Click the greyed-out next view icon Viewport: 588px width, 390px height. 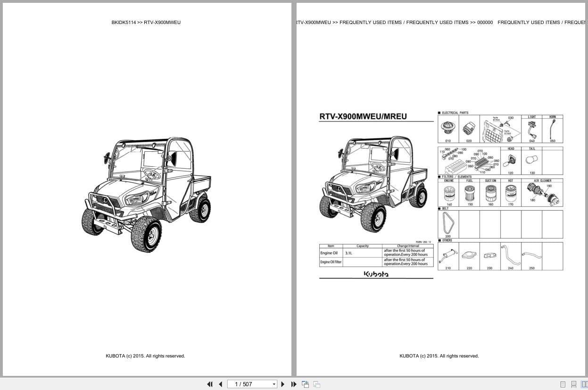pos(316,384)
